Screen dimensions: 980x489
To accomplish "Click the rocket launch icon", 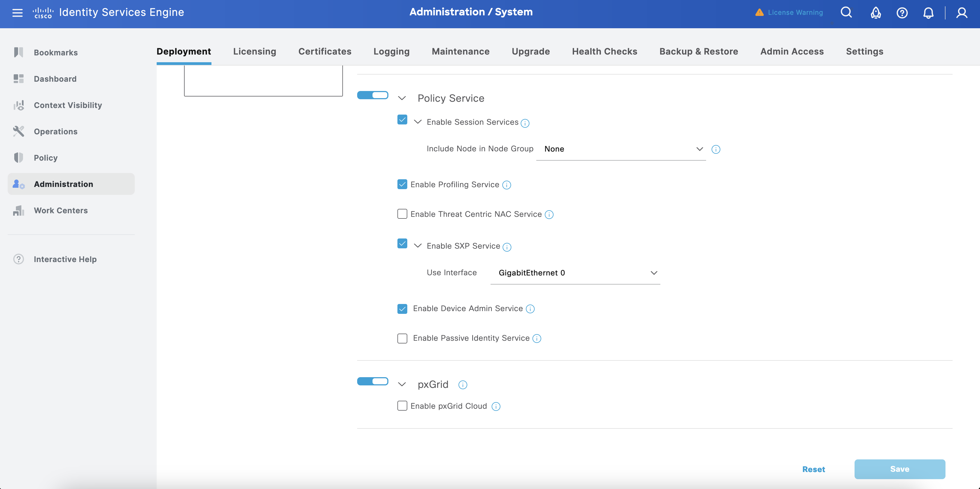I will point(876,13).
